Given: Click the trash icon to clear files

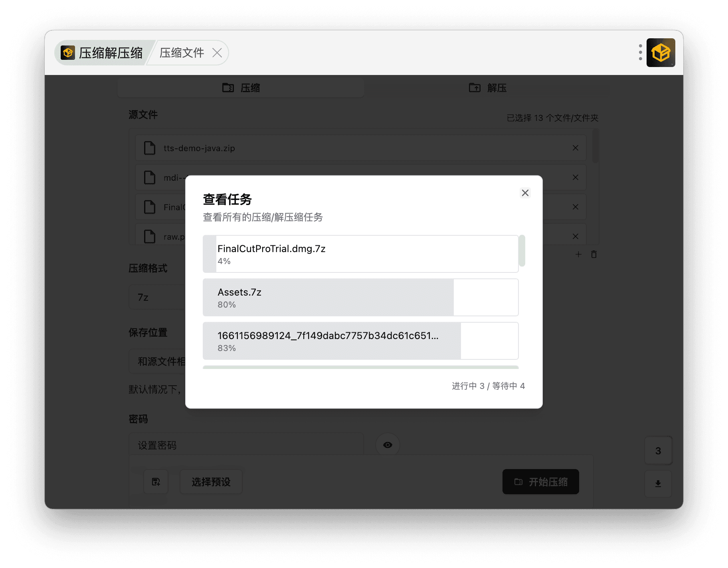Looking at the screenshot, I should tap(594, 254).
